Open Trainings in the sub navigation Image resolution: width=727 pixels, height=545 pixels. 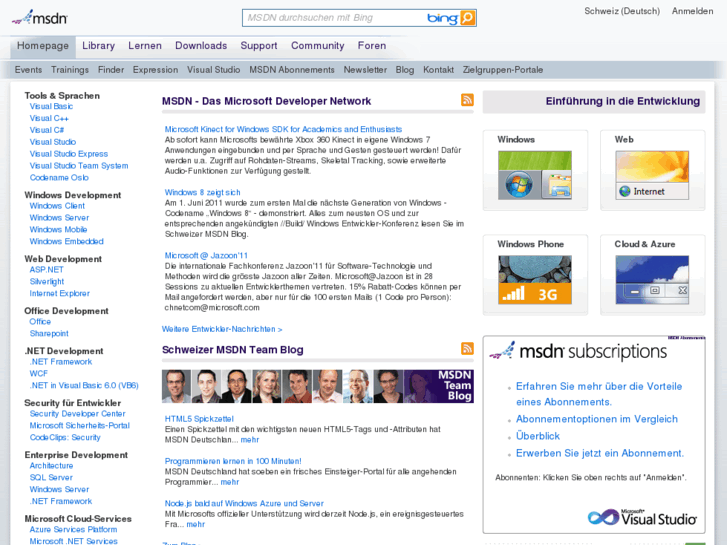click(70, 70)
